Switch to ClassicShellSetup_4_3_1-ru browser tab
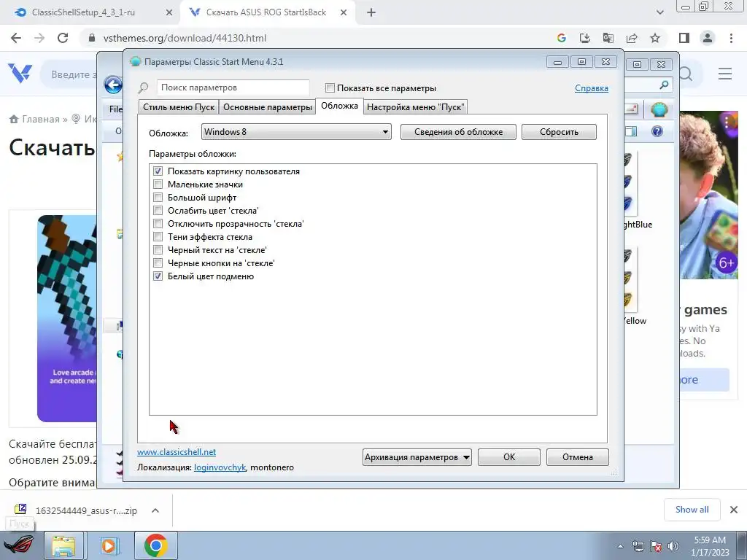This screenshot has height=560, width=747. (83, 13)
